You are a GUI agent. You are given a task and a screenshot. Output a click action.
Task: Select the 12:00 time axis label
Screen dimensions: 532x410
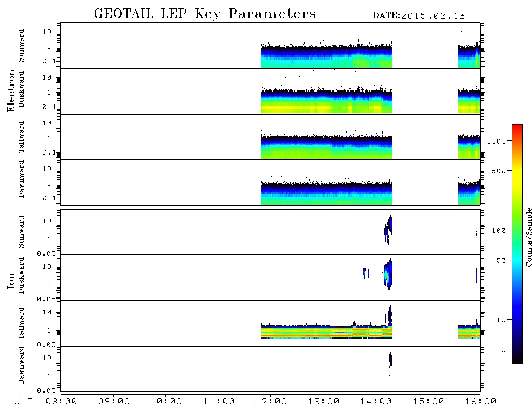pos(271,402)
